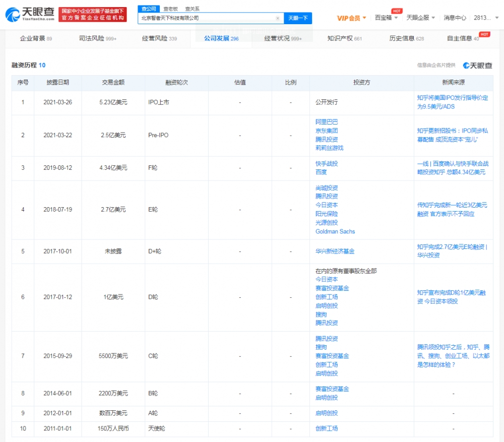
Task: Open 启明创投 in the A轮 row
Action: [327, 413]
